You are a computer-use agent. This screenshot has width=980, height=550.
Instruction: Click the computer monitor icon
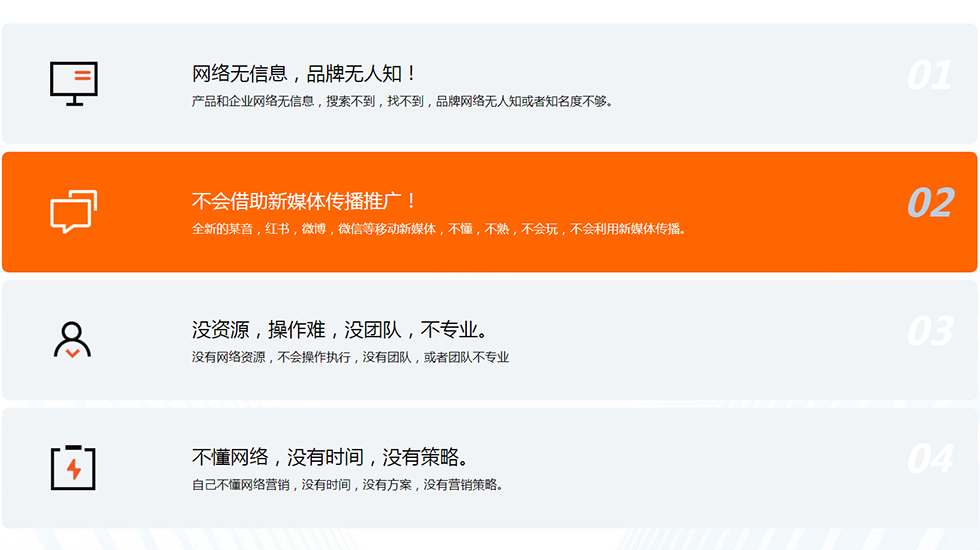pos(74,84)
